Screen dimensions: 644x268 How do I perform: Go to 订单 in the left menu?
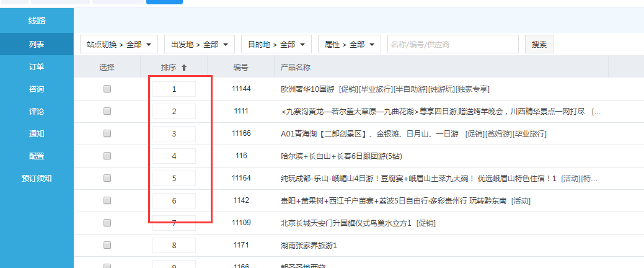click(x=37, y=66)
